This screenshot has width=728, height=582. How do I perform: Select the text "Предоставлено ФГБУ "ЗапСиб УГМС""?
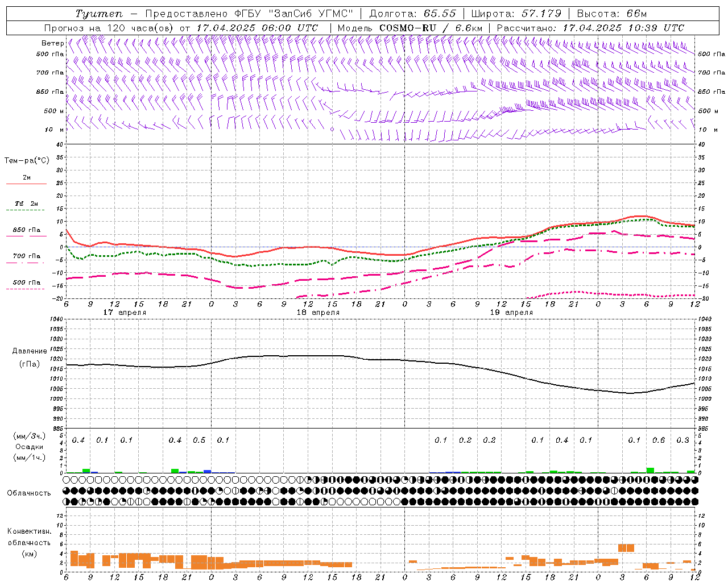click(x=250, y=14)
